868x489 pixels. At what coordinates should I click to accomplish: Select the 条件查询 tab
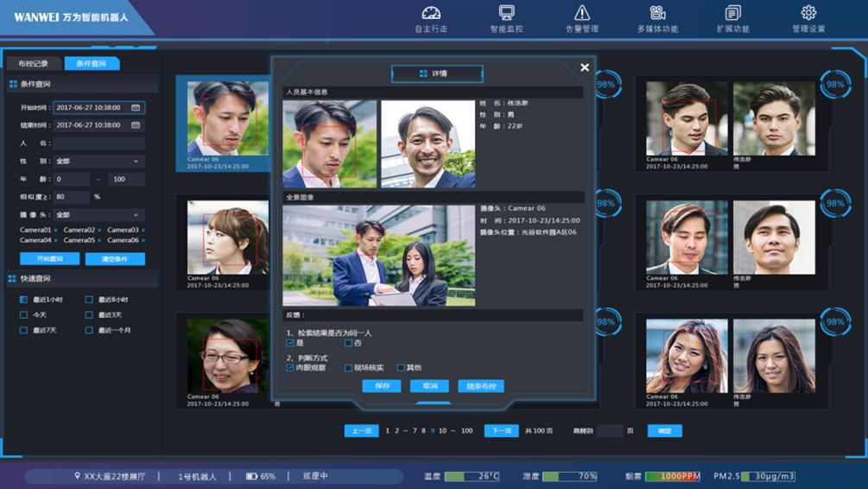point(91,64)
